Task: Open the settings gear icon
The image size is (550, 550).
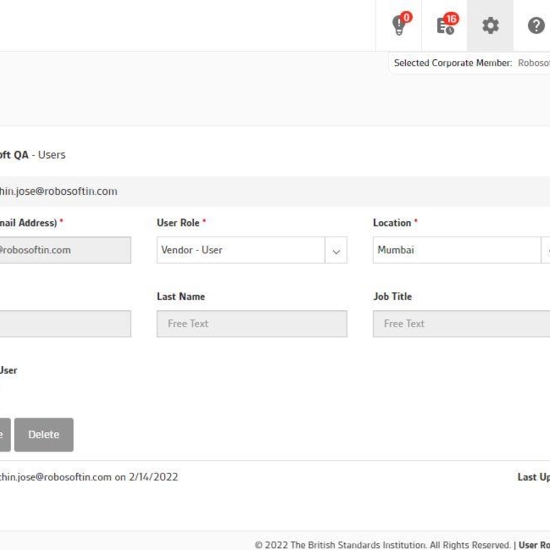Action: coord(490,25)
